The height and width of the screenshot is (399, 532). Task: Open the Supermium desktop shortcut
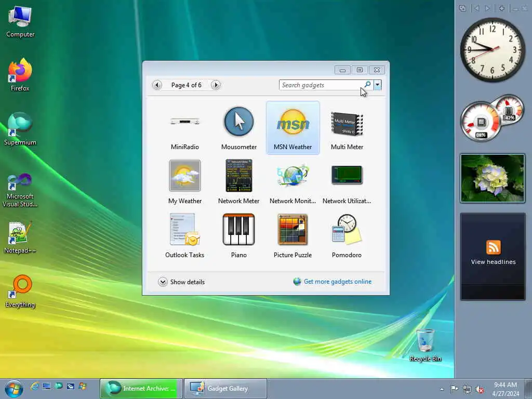point(20,129)
